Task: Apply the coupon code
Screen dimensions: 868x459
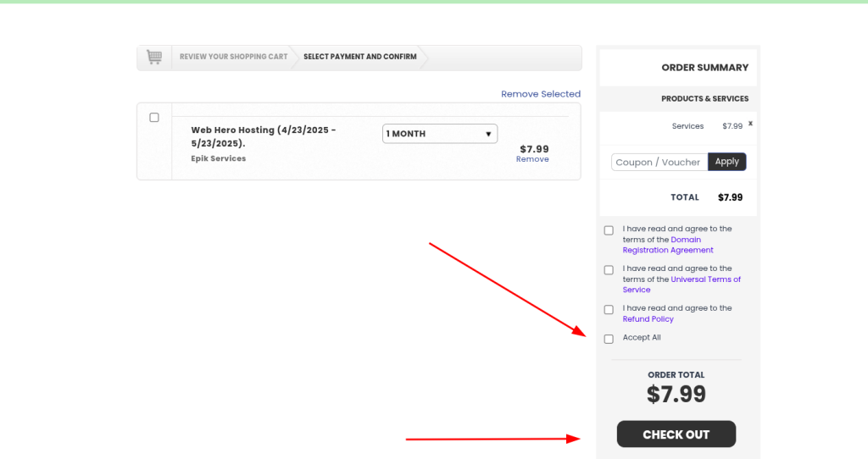Action: (x=726, y=162)
